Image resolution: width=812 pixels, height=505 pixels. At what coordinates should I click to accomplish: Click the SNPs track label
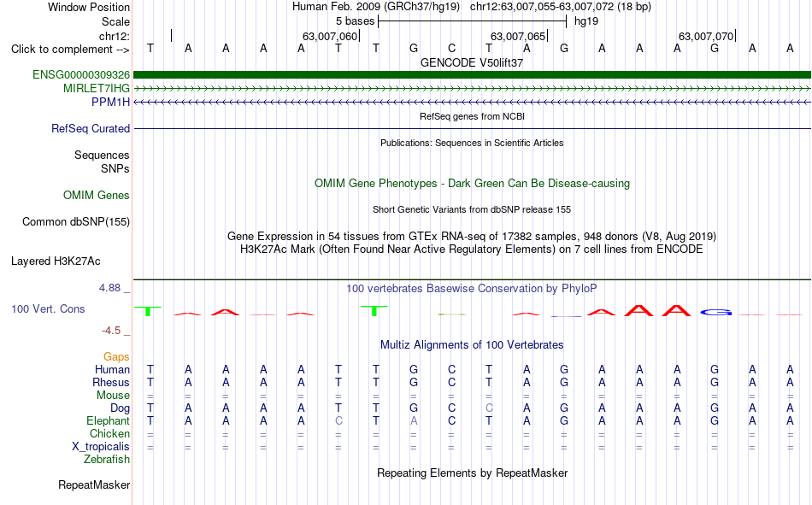point(115,169)
